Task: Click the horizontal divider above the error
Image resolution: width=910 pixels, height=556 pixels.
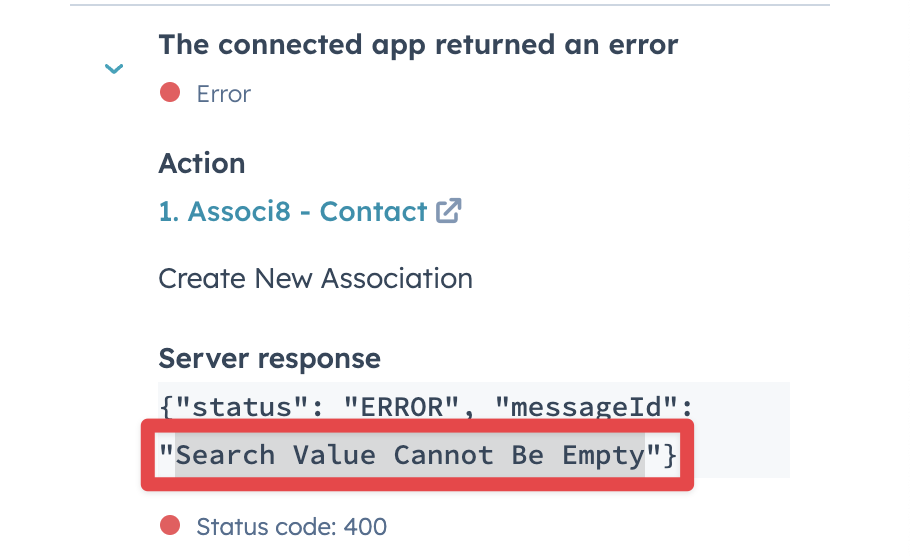Action: 450,5
